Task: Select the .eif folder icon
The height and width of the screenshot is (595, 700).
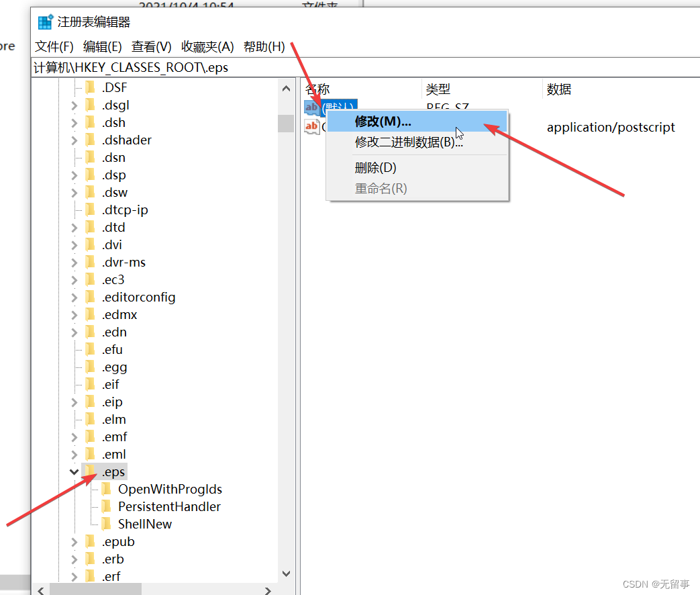Action: [x=90, y=384]
